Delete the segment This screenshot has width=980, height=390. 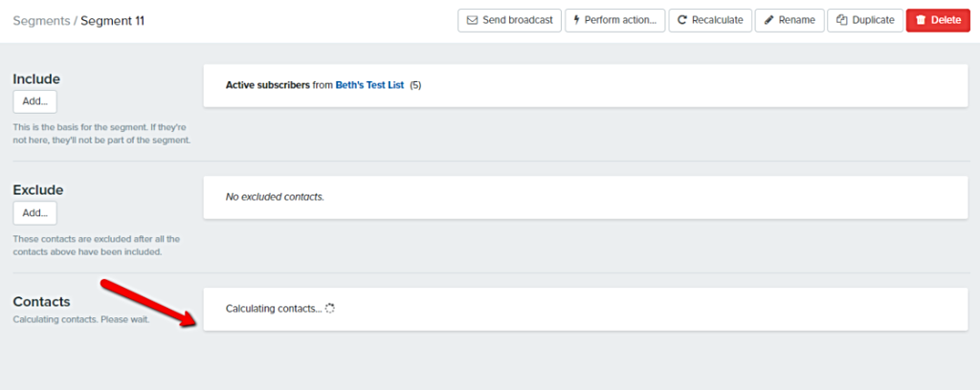tap(938, 20)
